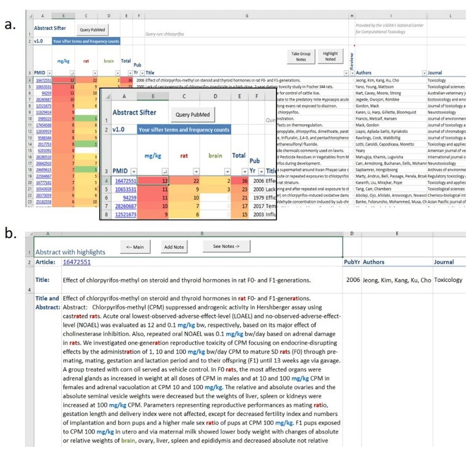The height and width of the screenshot is (457, 476).
Task: Select the PubYr header cell in the abstract sheet
Action: pos(352,262)
